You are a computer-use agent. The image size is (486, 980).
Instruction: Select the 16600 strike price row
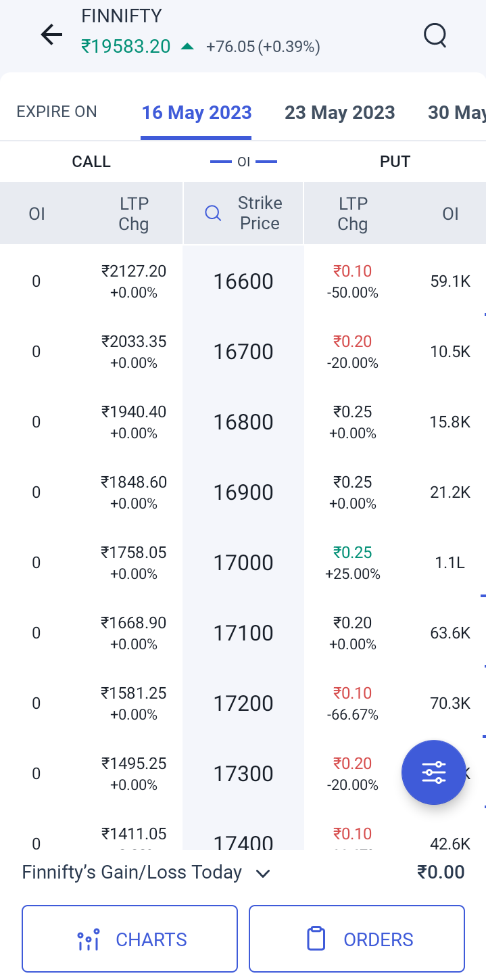pyautogui.click(x=243, y=281)
